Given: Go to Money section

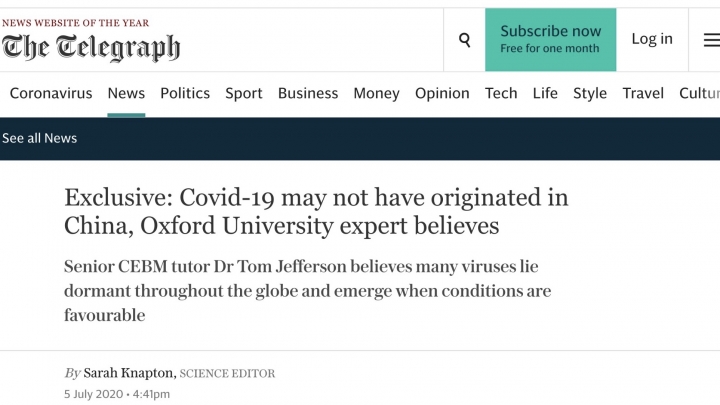Looking at the screenshot, I should coord(376,93).
